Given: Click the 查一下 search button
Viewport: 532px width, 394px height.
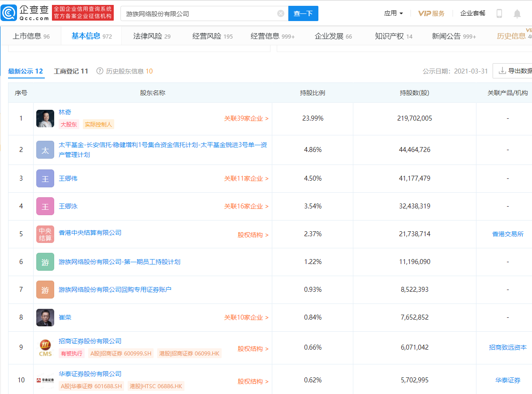Looking at the screenshot, I should tap(303, 13).
